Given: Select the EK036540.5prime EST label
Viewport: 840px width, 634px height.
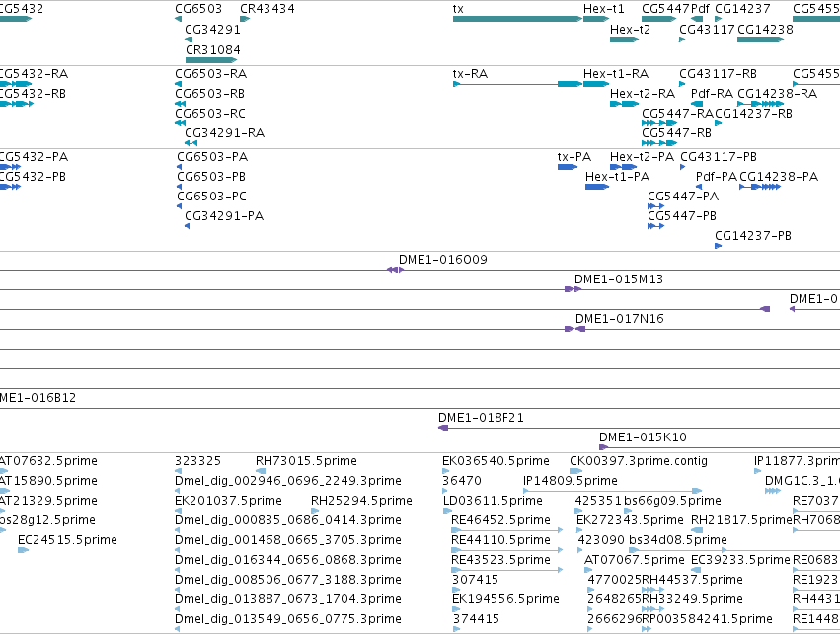Looking at the screenshot, I should [496, 461].
